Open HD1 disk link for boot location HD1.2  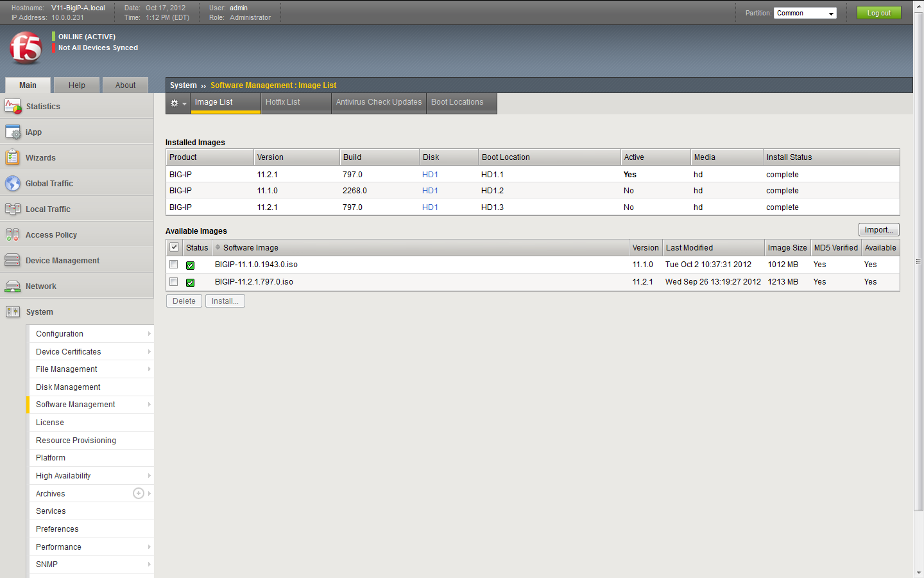[x=430, y=191]
